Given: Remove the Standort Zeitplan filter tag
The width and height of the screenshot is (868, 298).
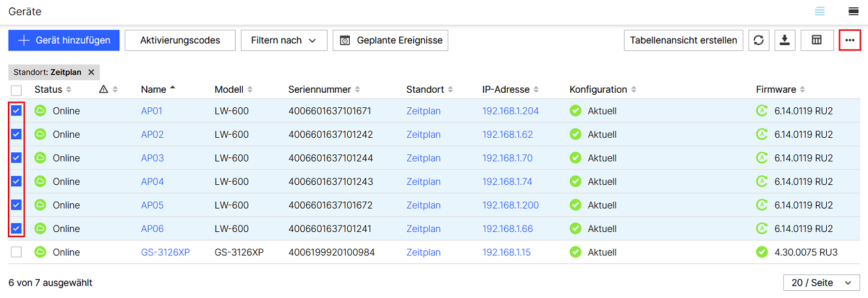Looking at the screenshot, I should pyautogui.click(x=91, y=73).
